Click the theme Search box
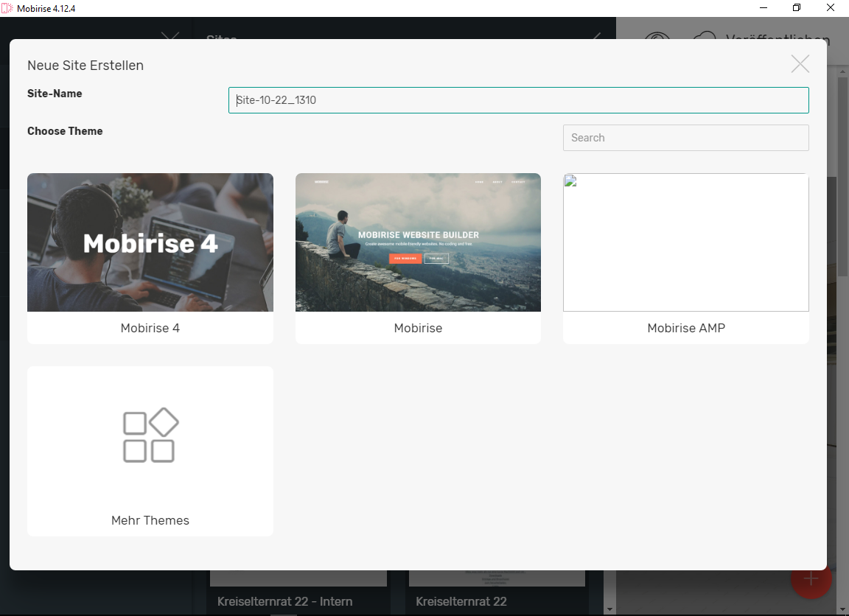The height and width of the screenshot is (616, 849). tap(685, 138)
